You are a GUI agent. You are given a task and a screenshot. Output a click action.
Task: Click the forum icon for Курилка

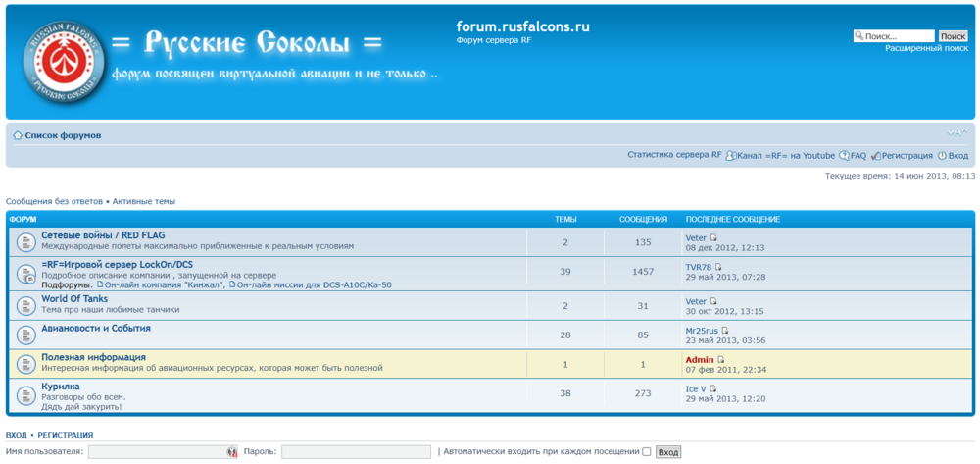coord(25,395)
